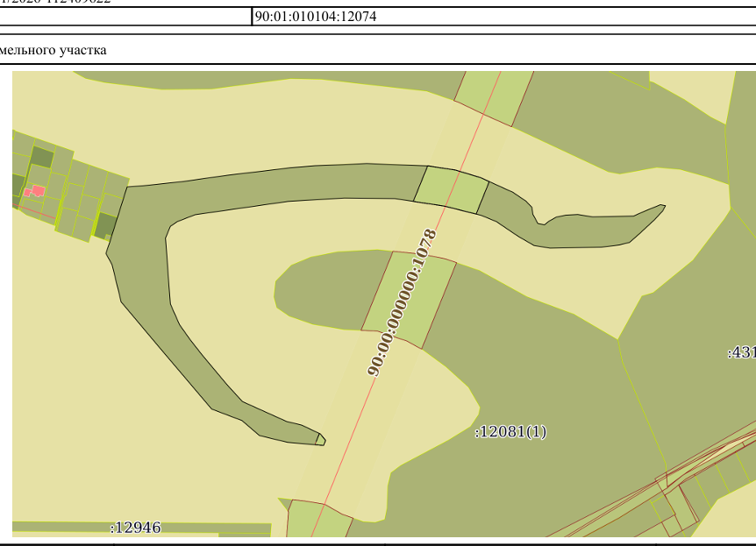Select the :12946 parcel label
The image size is (756, 546).
(135, 528)
